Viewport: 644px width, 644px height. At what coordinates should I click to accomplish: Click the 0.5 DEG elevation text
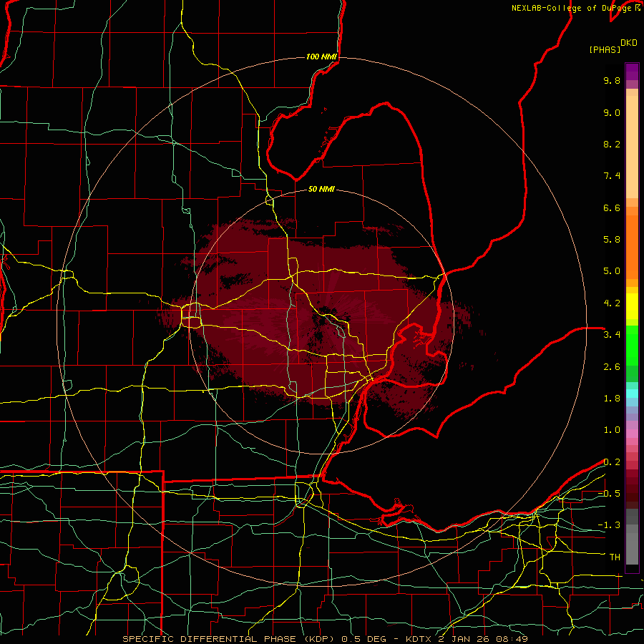click(x=364, y=639)
